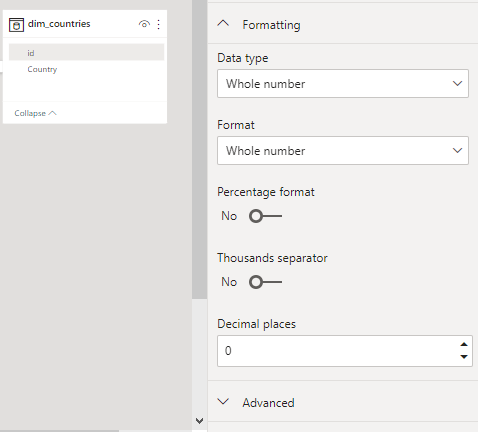This screenshot has width=478, height=432.
Task: Collapse the dim_countries table card
Action: tap(35, 113)
